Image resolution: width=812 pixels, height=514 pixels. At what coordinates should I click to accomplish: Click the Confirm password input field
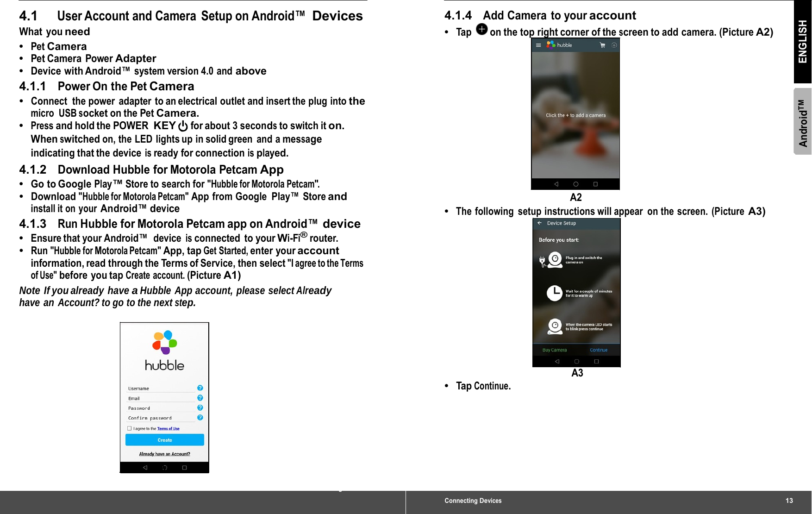point(161,418)
